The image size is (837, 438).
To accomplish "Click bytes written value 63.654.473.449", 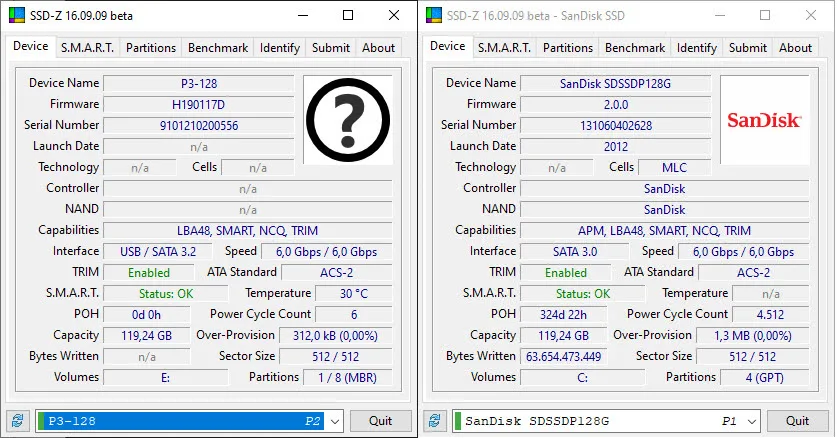I will pyautogui.click(x=563, y=356).
